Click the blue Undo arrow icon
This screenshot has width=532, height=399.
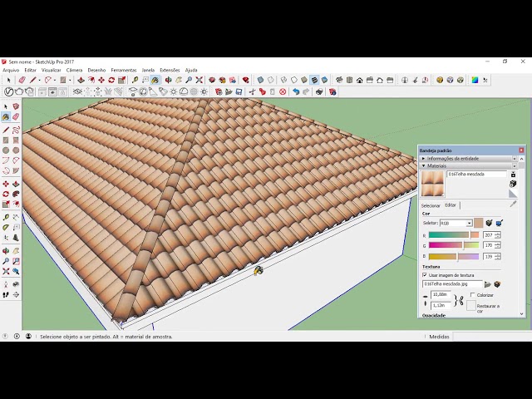click(296, 91)
